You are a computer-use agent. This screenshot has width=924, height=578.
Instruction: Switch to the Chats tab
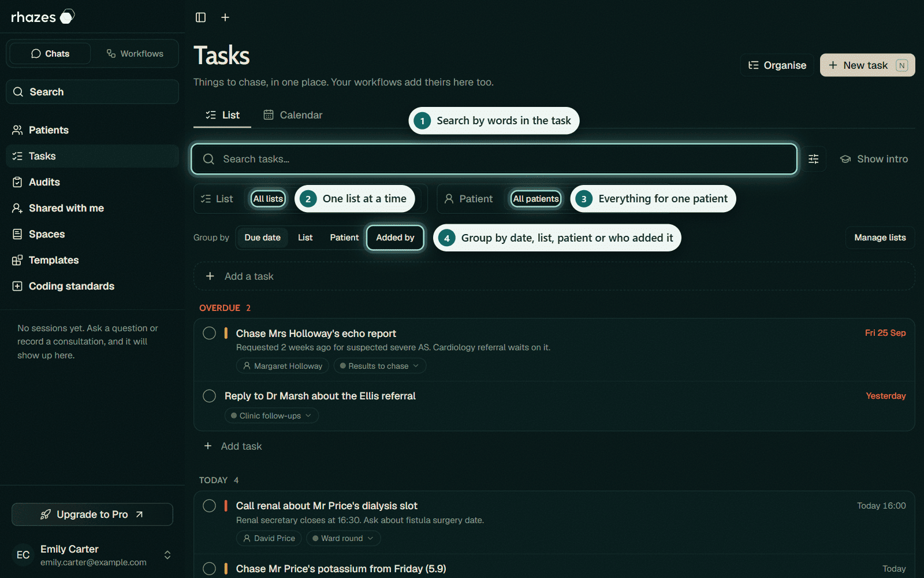(50, 54)
